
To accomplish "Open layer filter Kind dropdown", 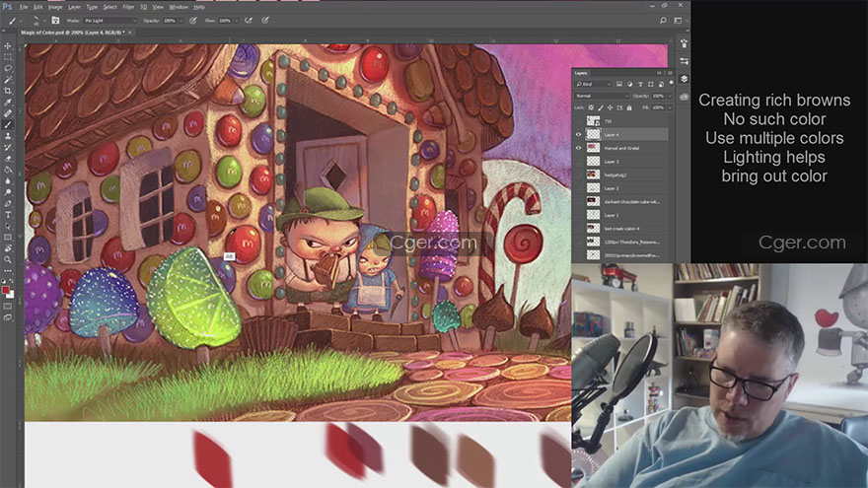I will point(593,84).
